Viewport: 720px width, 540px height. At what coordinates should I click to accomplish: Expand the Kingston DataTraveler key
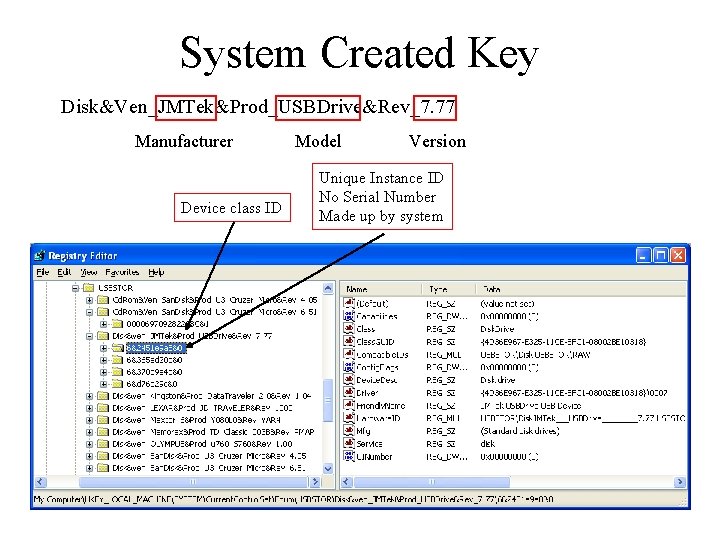tap(90, 396)
